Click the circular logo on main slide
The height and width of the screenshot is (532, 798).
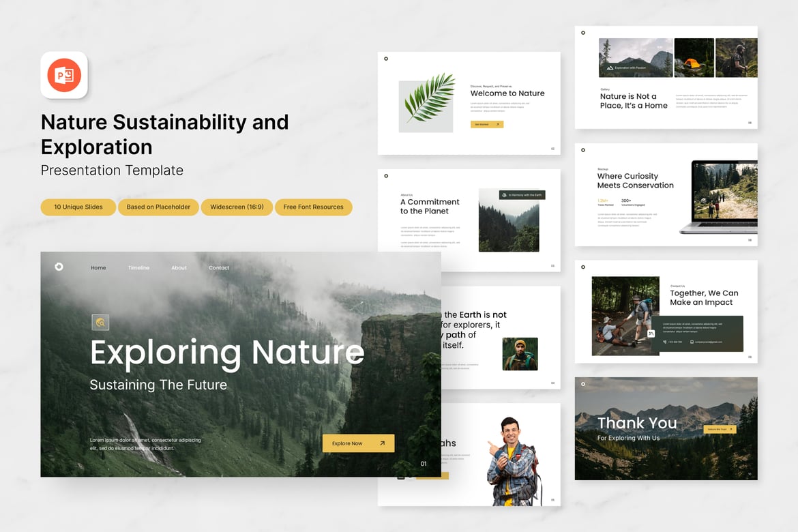click(59, 267)
